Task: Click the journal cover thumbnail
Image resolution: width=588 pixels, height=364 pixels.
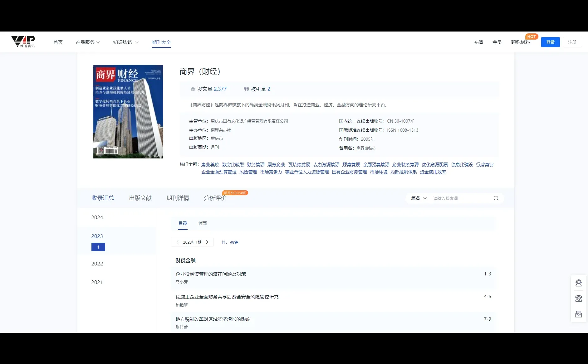Action: click(128, 111)
